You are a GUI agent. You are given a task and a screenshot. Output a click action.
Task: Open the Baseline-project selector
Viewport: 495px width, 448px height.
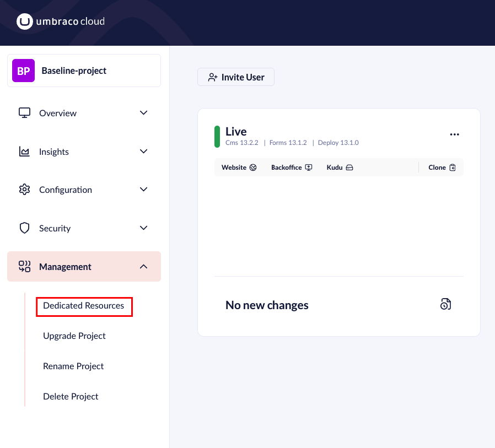point(84,71)
